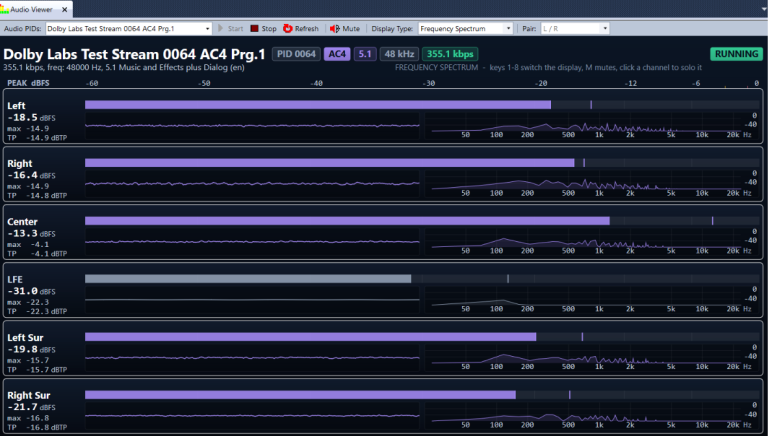Click the PID 0064 badge
Screen dimensions: 768x436
point(296,54)
